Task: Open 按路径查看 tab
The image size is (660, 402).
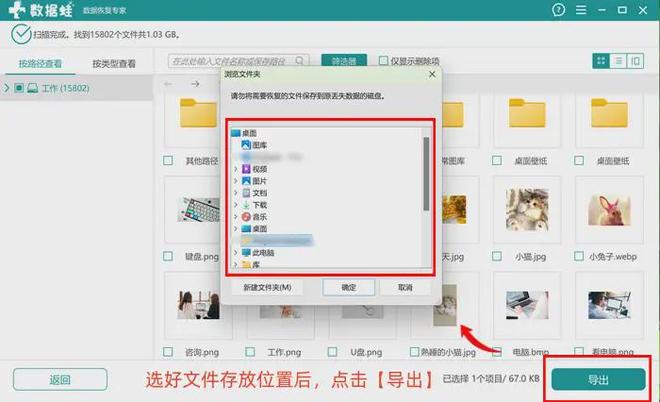Action: [40, 64]
